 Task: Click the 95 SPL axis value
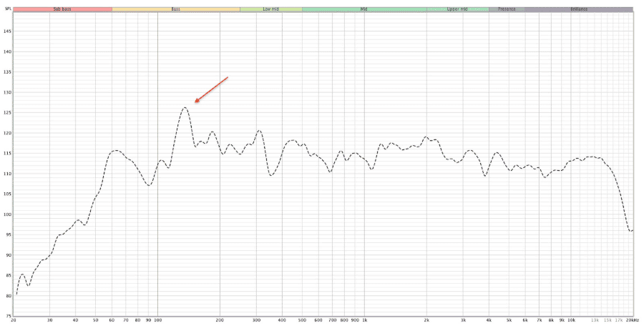coord(8,234)
